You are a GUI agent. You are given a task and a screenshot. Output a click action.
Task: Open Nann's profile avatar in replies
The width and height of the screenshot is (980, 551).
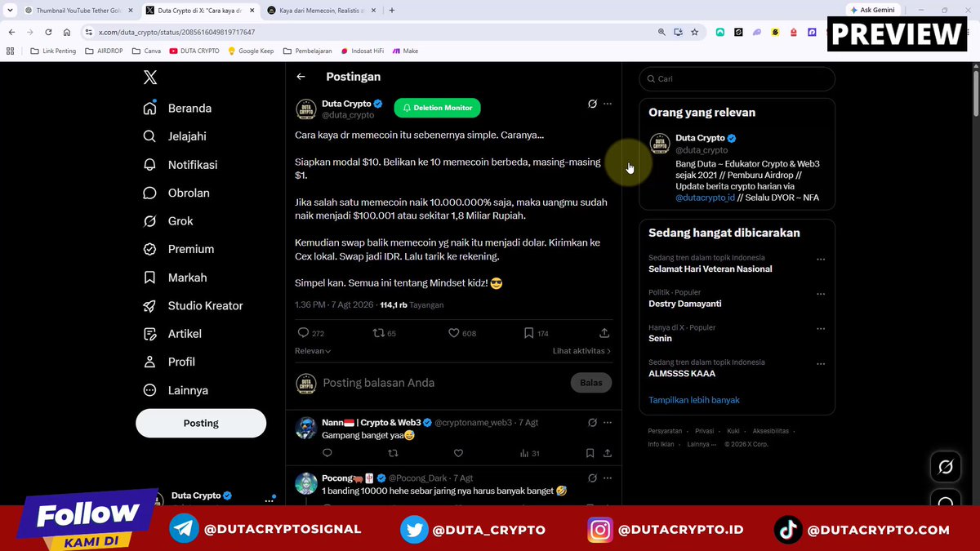coord(306,428)
